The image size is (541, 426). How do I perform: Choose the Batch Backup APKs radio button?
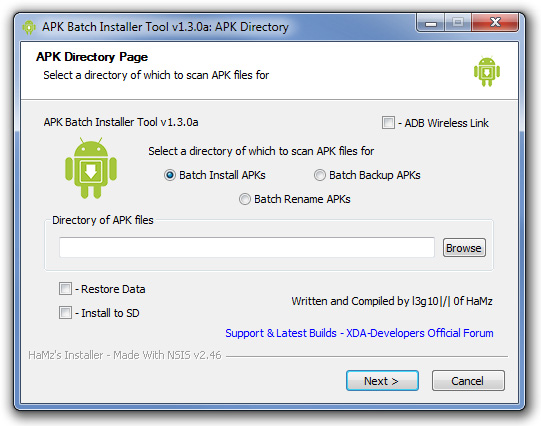pyautogui.click(x=319, y=175)
